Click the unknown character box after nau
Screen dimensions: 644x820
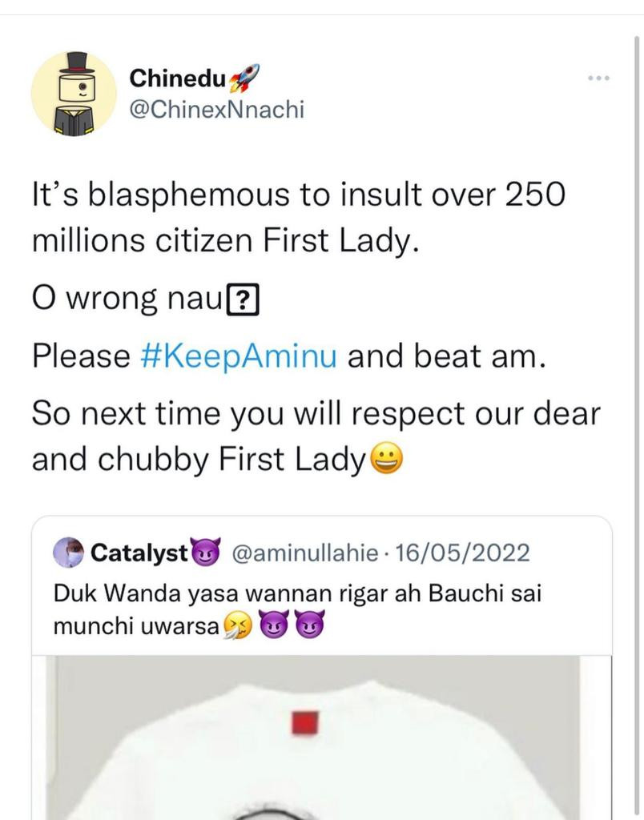click(242, 301)
